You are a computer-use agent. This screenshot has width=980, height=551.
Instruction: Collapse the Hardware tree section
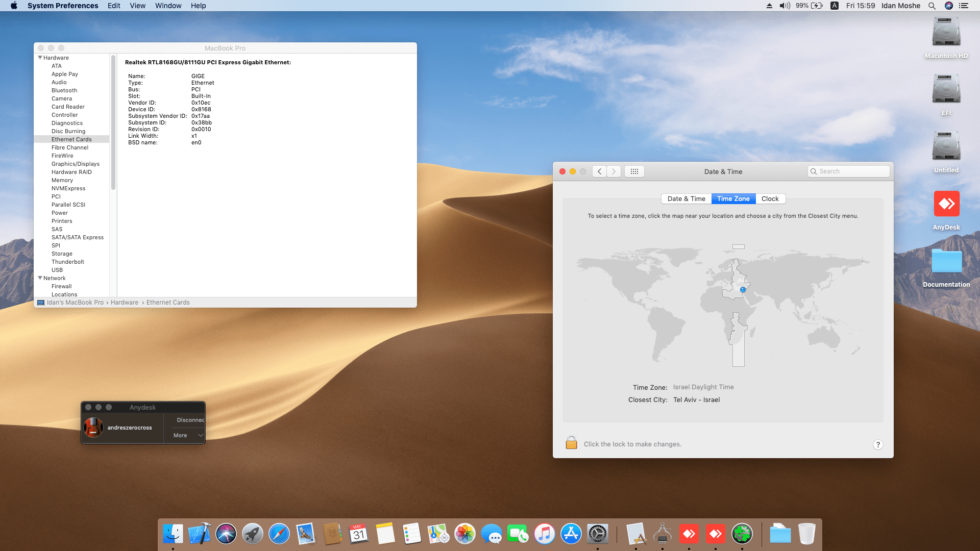pos(40,58)
